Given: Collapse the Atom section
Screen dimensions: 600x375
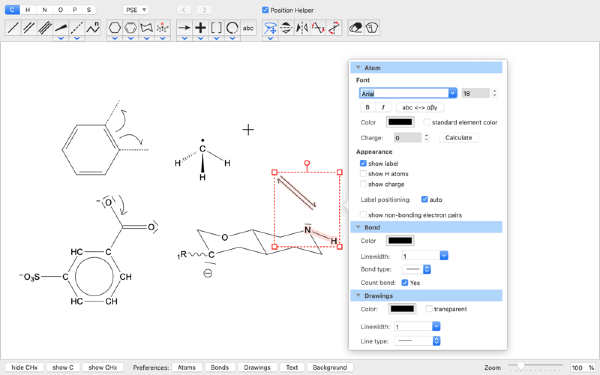Looking at the screenshot, I should pos(358,68).
